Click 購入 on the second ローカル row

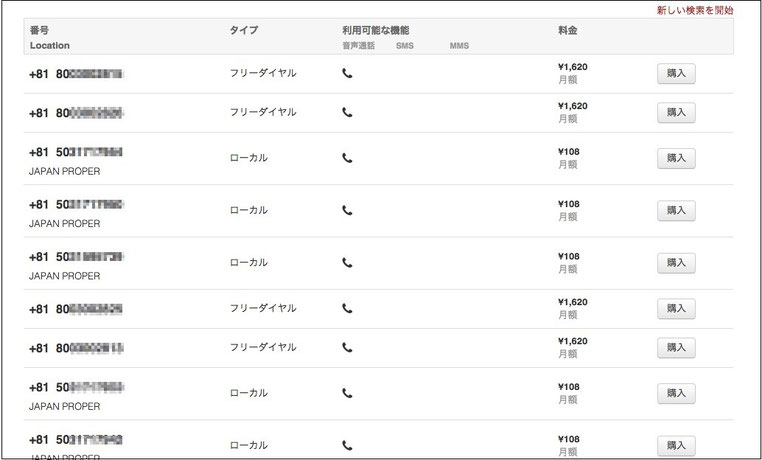pos(676,210)
